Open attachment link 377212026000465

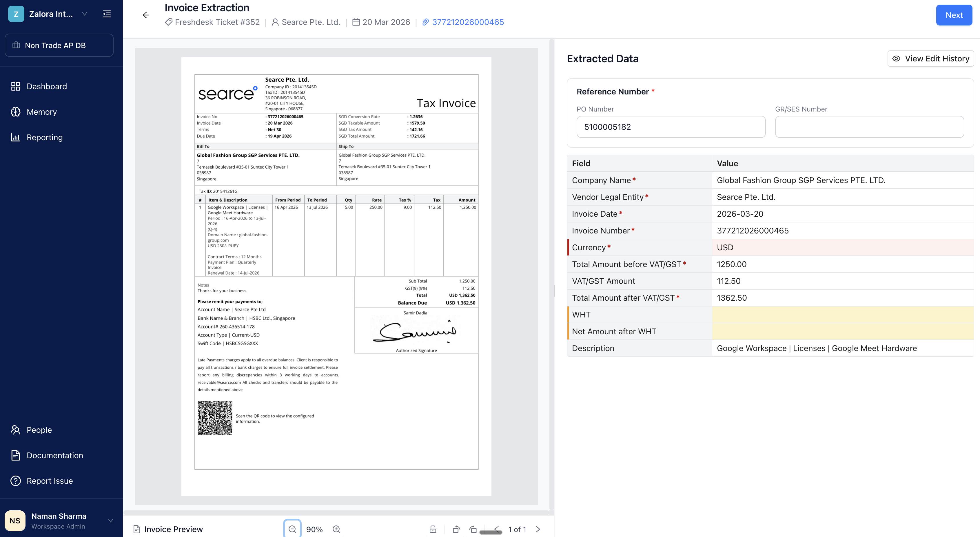tap(468, 22)
